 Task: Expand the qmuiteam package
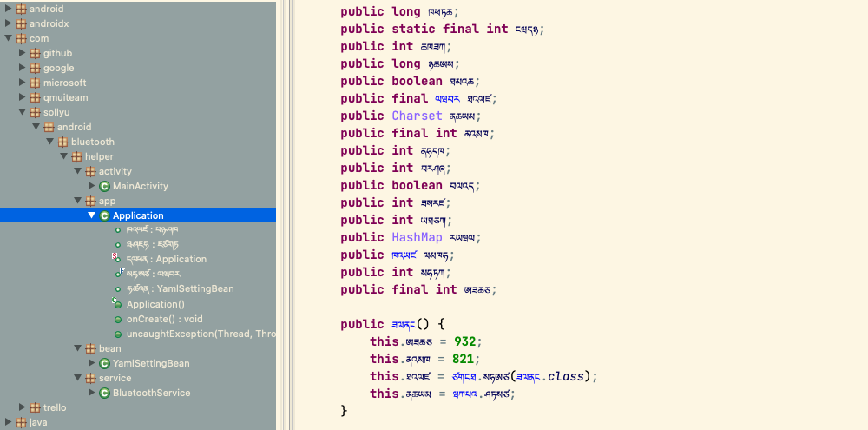click(x=23, y=97)
